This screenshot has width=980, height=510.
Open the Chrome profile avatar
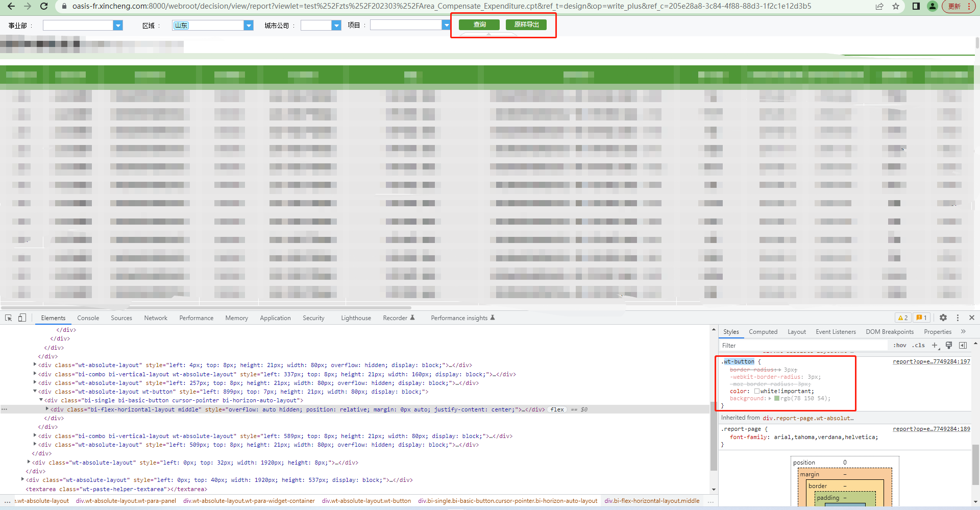tap(933, 6)
